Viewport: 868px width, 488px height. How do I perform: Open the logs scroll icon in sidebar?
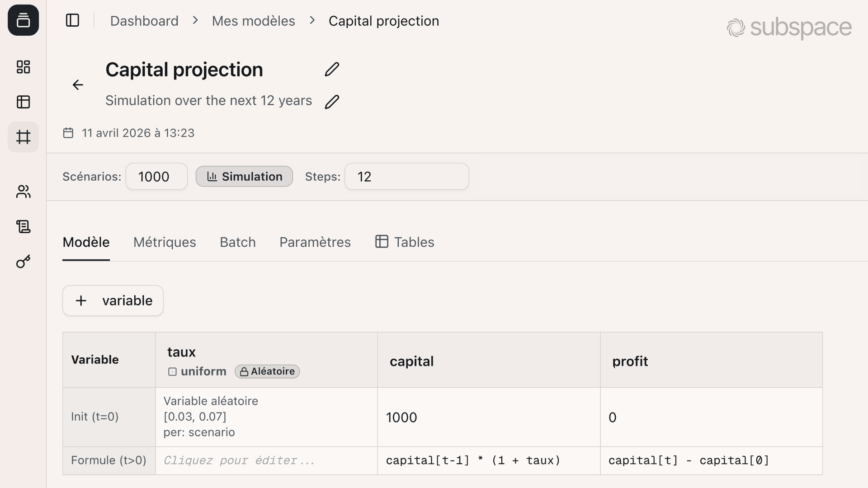click(x=23, y=227)
